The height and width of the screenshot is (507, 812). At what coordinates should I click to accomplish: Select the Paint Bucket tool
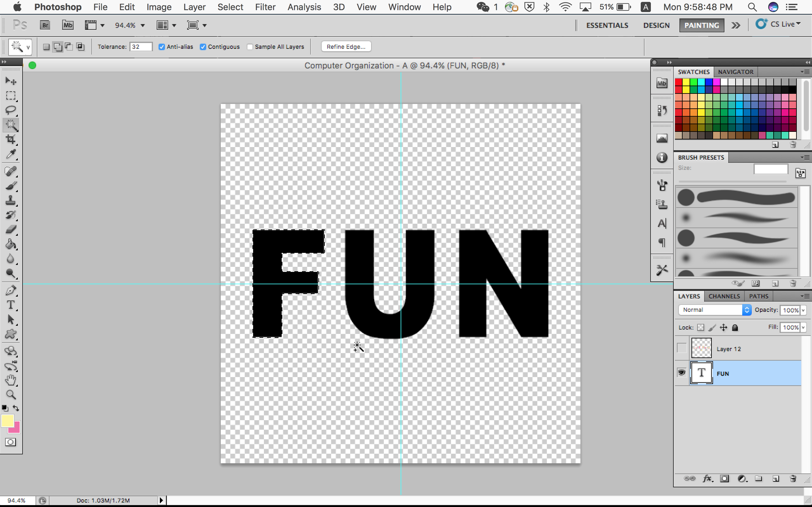point(11,244)
